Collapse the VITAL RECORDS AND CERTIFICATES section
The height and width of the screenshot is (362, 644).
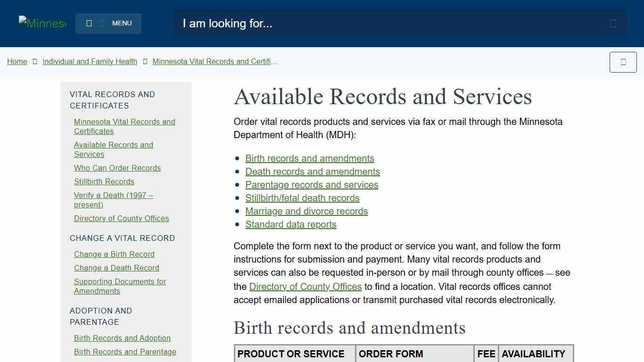click(x=112, y=100)
